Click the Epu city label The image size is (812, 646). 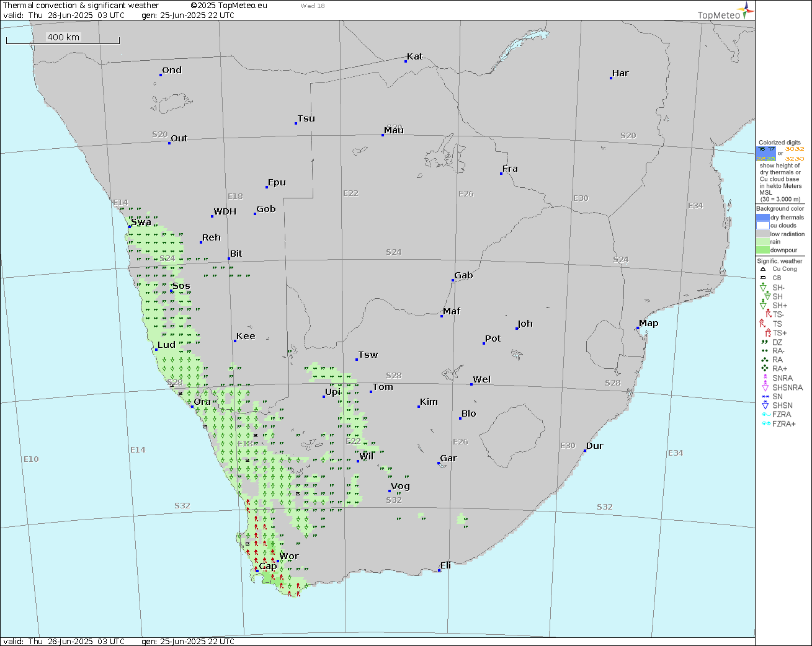pyautogui.click(x=277, y=182)
